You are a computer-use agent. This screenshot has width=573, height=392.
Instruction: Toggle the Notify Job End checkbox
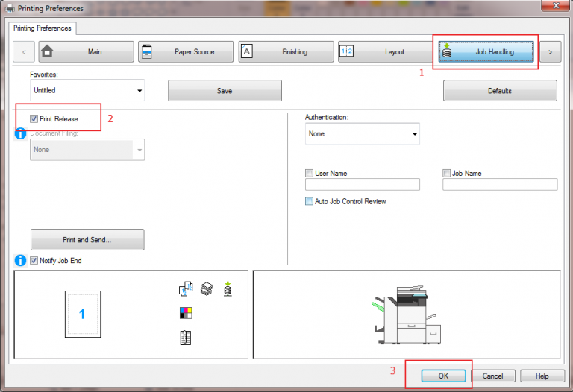(x=34, y=261)
